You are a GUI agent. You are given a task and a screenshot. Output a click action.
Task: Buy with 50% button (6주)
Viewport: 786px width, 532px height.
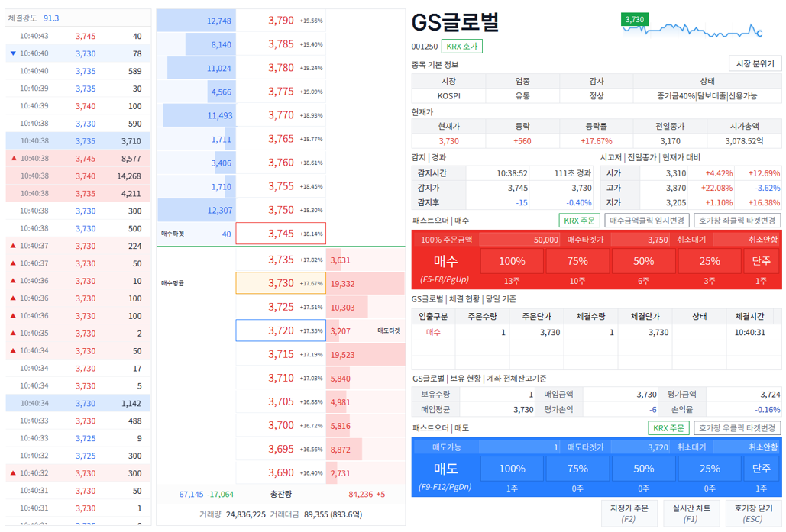tap(643, 261)
